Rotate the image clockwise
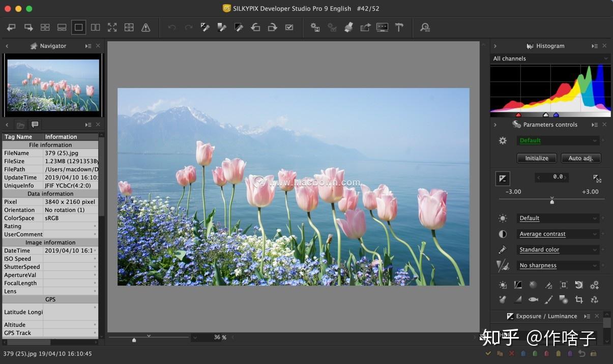This screenshot has width=613, height=364. 273,27
